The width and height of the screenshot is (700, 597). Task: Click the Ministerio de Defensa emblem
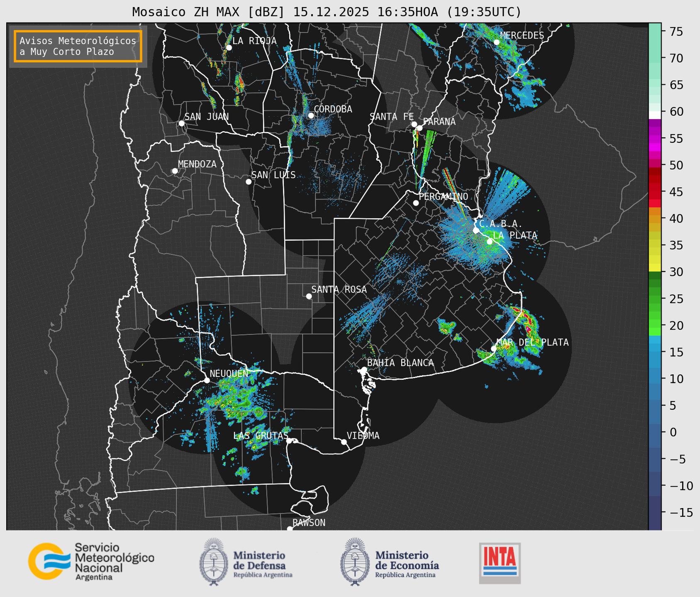214,562
